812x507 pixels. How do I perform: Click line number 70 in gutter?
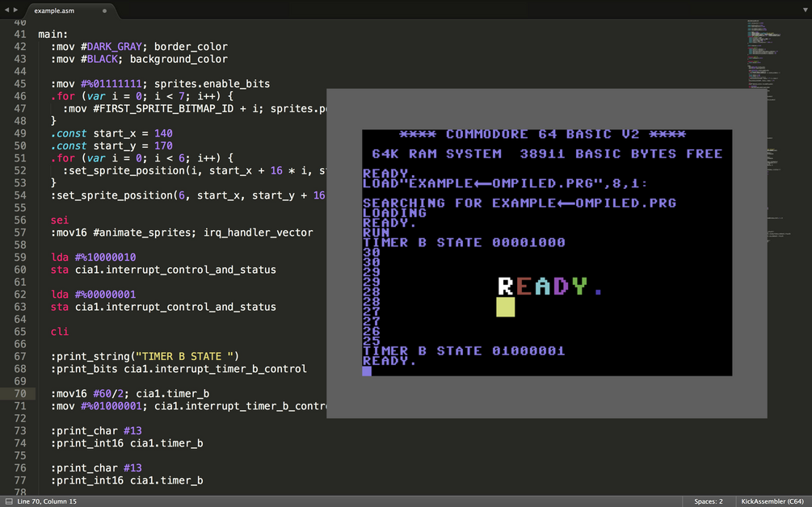[19, 394]
